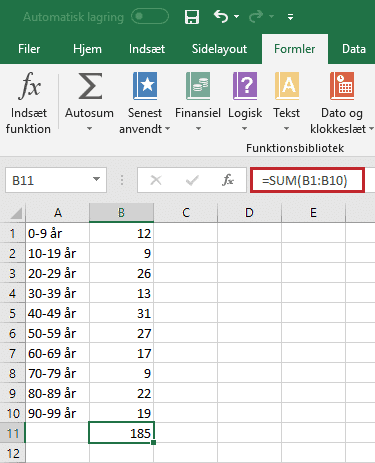375x463 pixels.
Task: Open the Undo history dropdown arrow
Action: 237,16
